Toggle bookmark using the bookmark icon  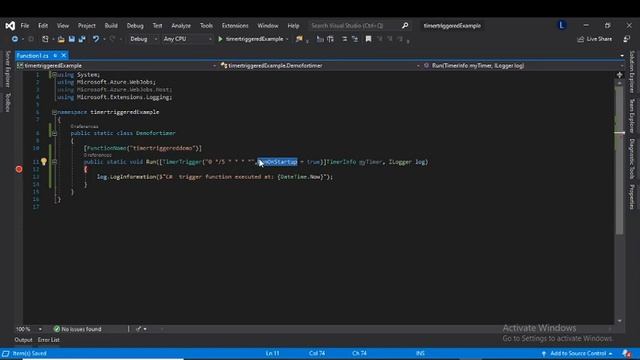click(368, 39)
